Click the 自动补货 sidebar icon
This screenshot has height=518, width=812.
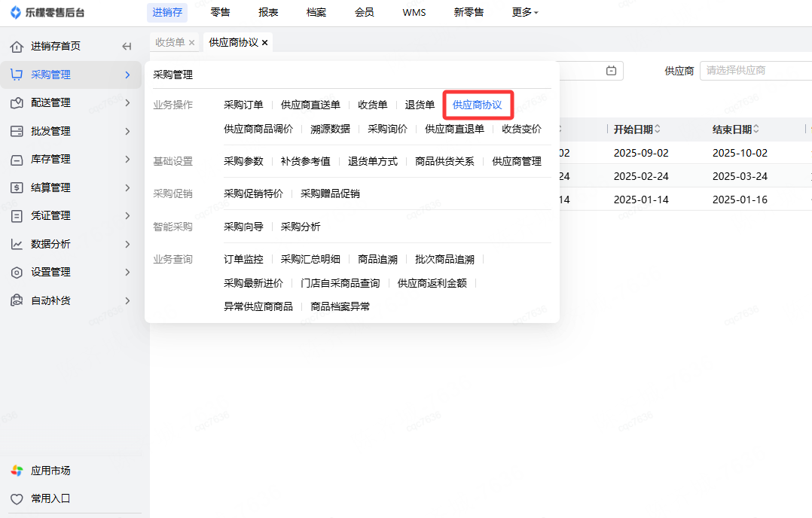(x=17, y=300)
